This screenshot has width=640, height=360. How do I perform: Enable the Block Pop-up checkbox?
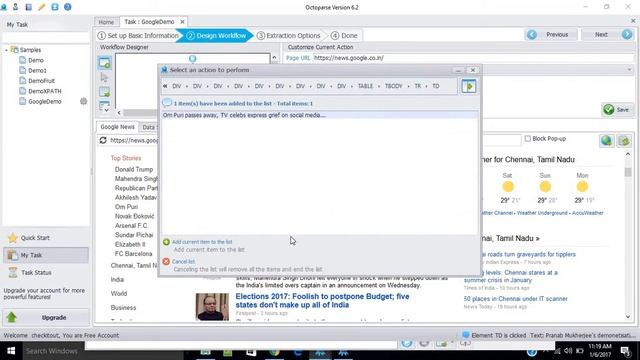[528, 138]
